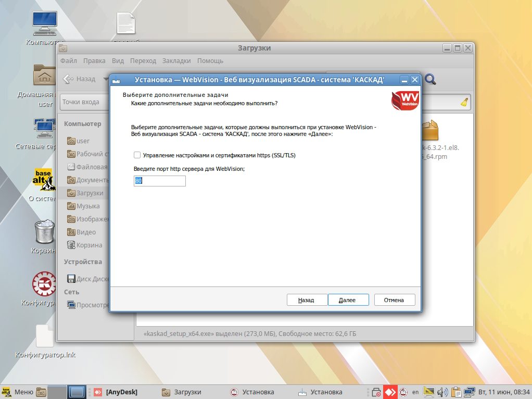
Task: Open the Помощь menu
Action: click(x=210, y=61)
